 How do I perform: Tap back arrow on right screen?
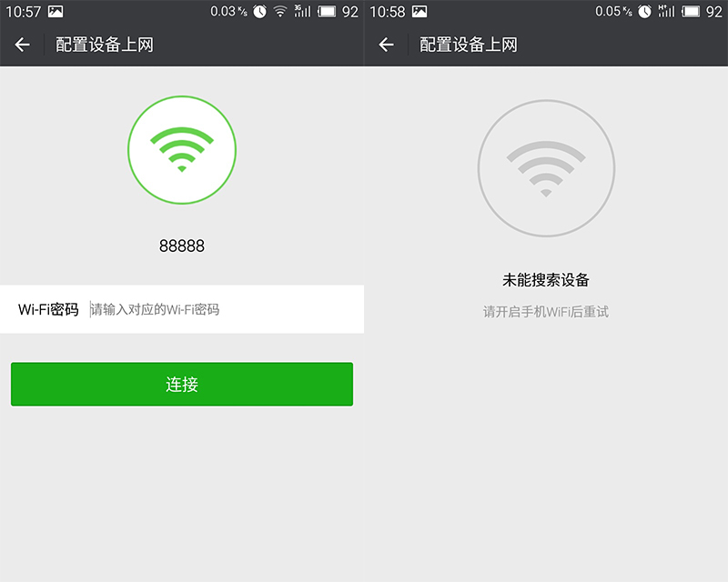click(386, 45)
